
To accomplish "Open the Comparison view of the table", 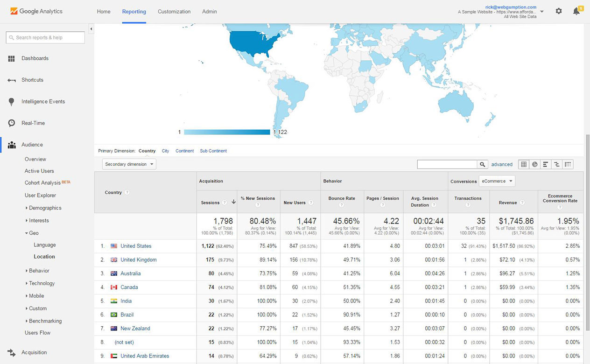I will pos(557,164).
